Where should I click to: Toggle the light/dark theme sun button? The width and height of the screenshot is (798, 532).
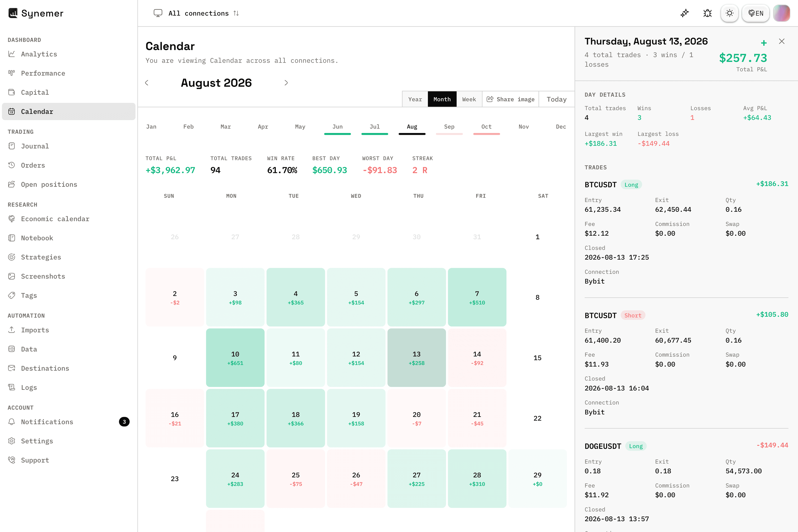(729, 13)
